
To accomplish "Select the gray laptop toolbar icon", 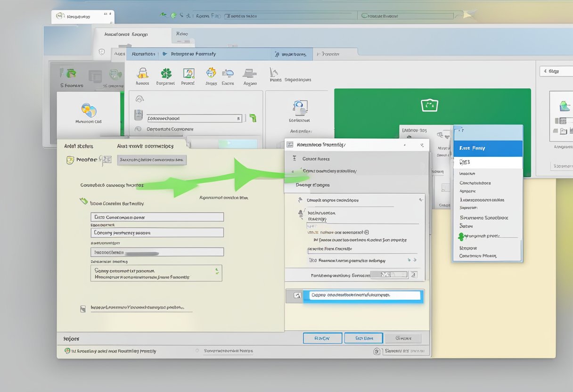I will point(249,73).
